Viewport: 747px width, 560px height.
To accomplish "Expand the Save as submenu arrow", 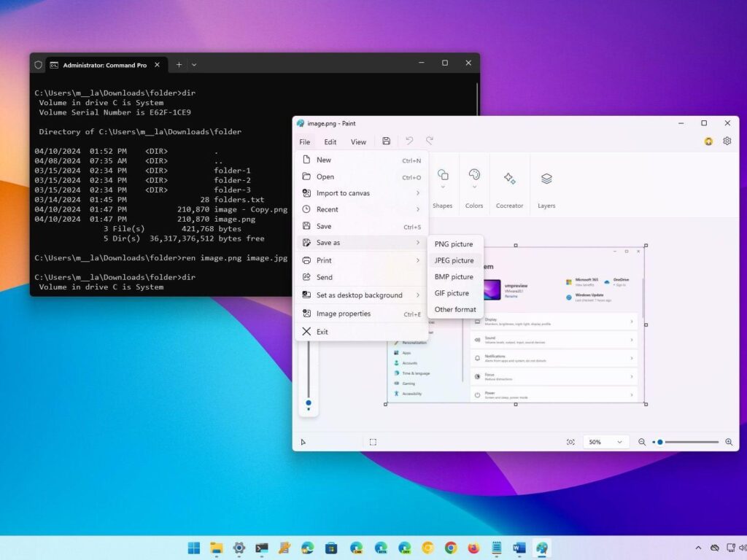I will (418, 242).
